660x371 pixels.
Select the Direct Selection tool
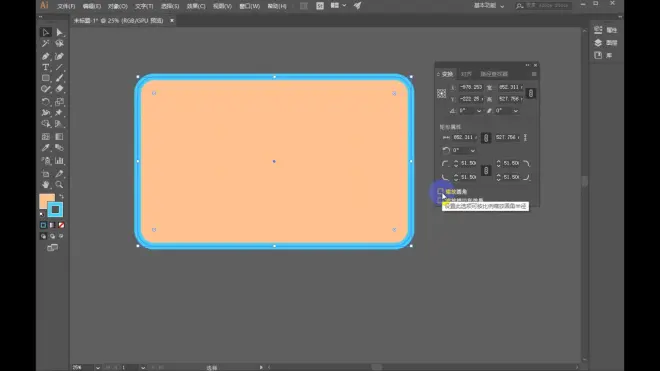(x=59, y=32)
